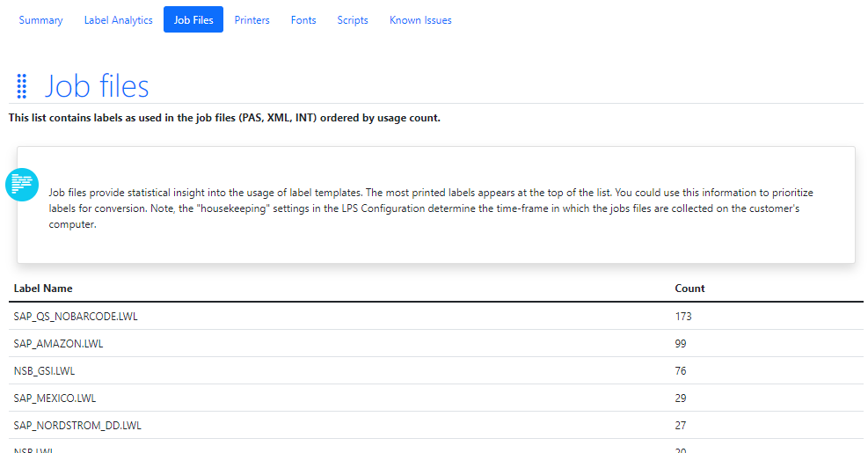Click the Label Name column header
The height and width of the screenshot is (453, 868).
tap(43, 289)
